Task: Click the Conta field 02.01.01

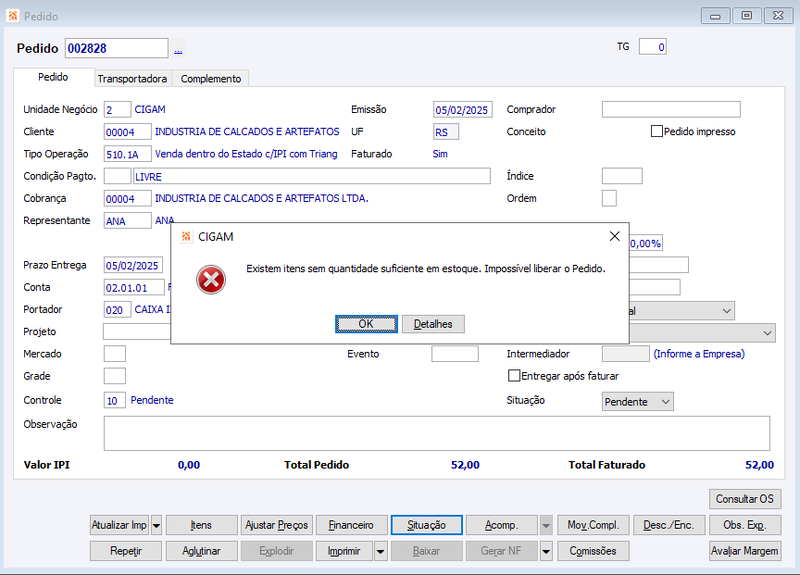Action: click(134, 288)
